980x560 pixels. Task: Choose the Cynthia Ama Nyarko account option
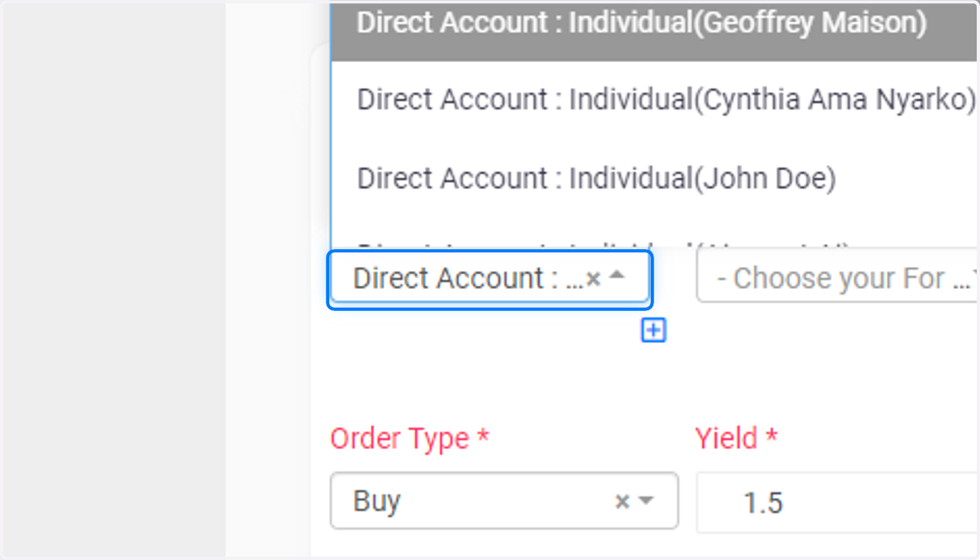655,100
